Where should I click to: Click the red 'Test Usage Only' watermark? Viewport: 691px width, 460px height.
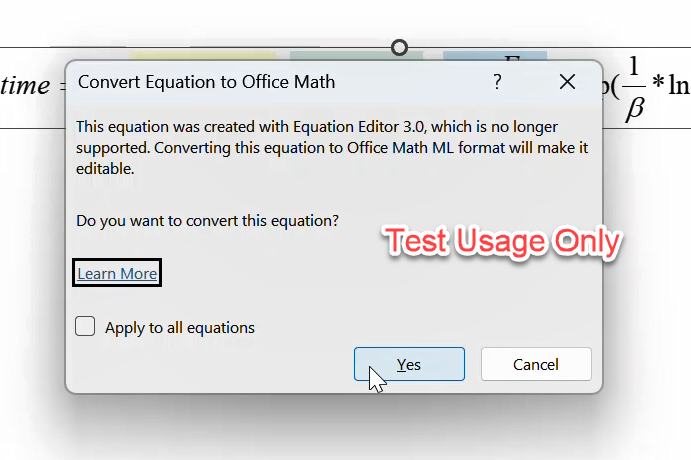[x=503, y=241]
